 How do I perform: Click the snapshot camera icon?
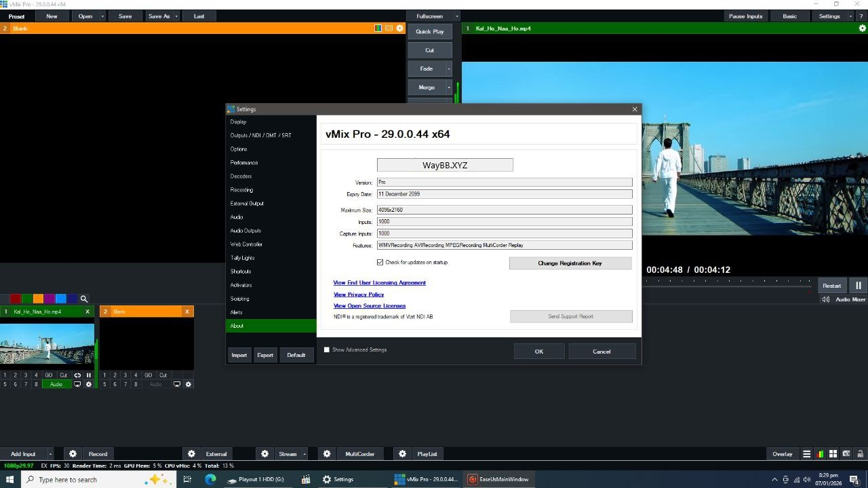pos(846,454)
